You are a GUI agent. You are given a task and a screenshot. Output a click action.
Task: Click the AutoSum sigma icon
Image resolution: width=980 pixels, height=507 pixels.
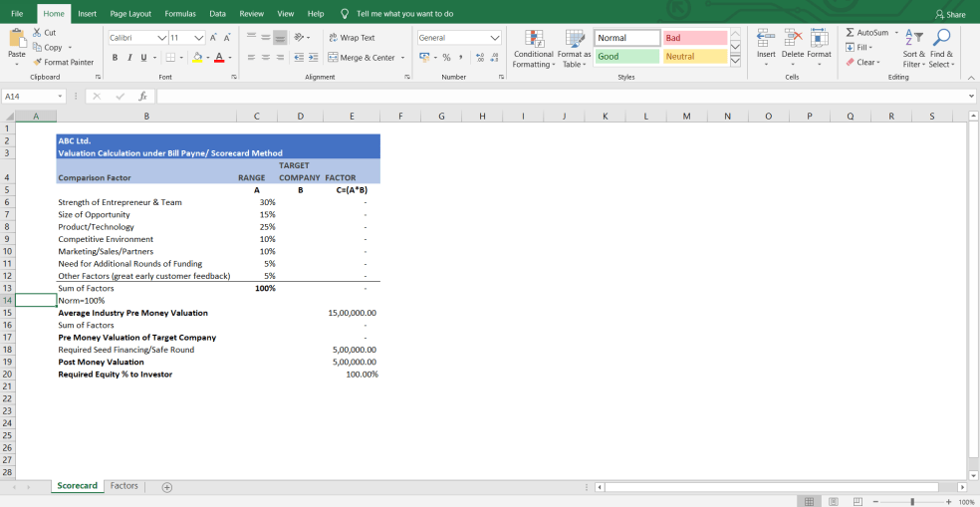[849, 33]
